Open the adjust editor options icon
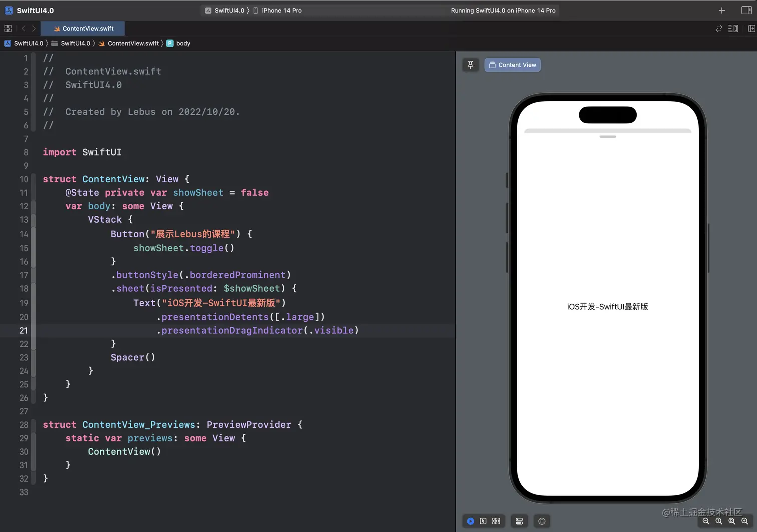Viewport: 757px width, 532px height. pyautogui.click(x=733, y=29)
